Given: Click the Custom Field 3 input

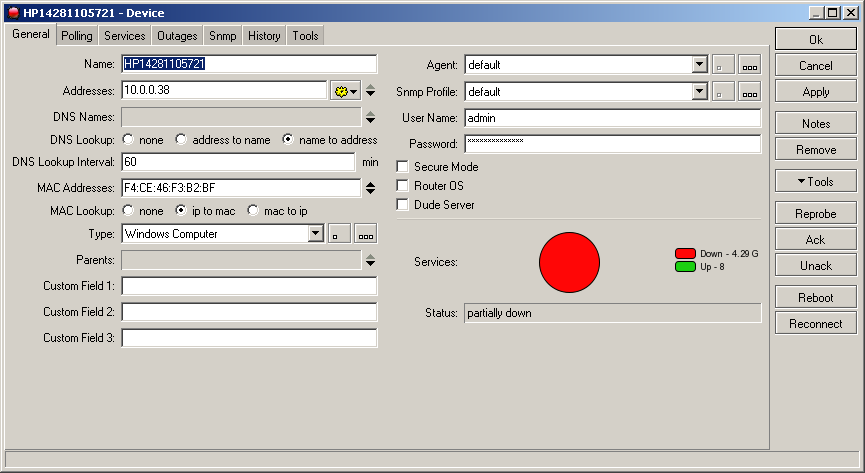Looking at the screenshot, I should [x=249, y=338].
